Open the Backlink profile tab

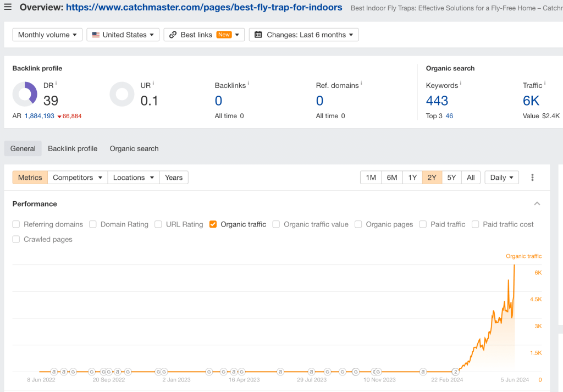click(73, 148)
